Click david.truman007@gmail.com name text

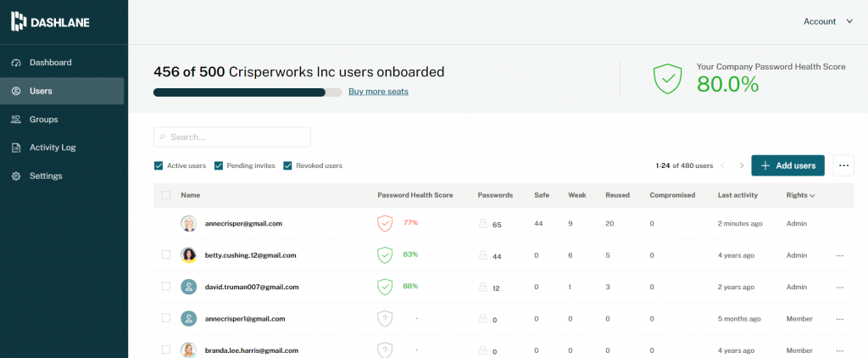tap(252, 287)
